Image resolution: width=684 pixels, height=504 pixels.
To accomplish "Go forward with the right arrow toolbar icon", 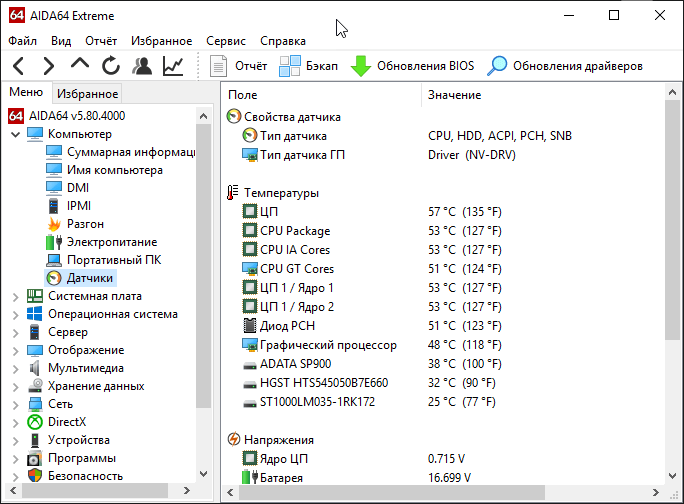I will click(48, 66).
